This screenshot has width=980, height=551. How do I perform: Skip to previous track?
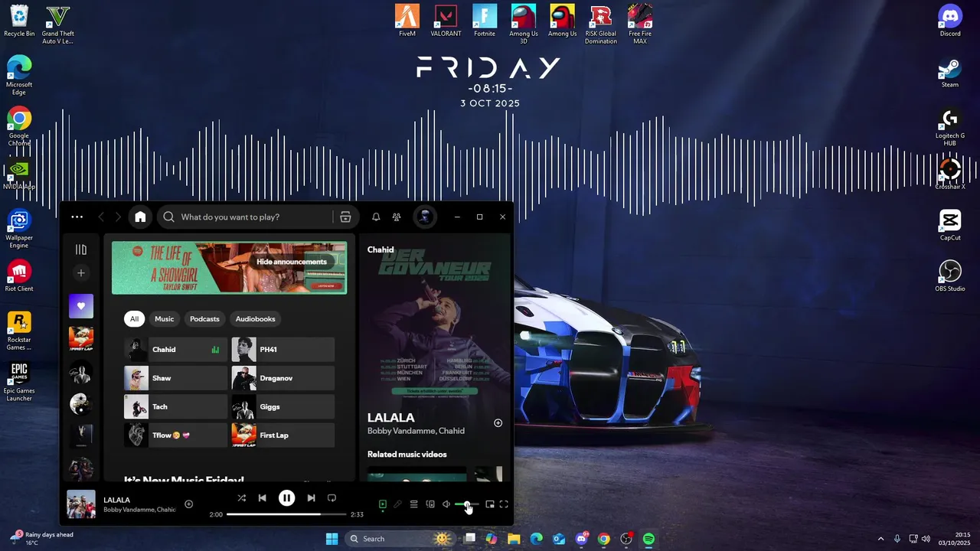tap(262, 498)
